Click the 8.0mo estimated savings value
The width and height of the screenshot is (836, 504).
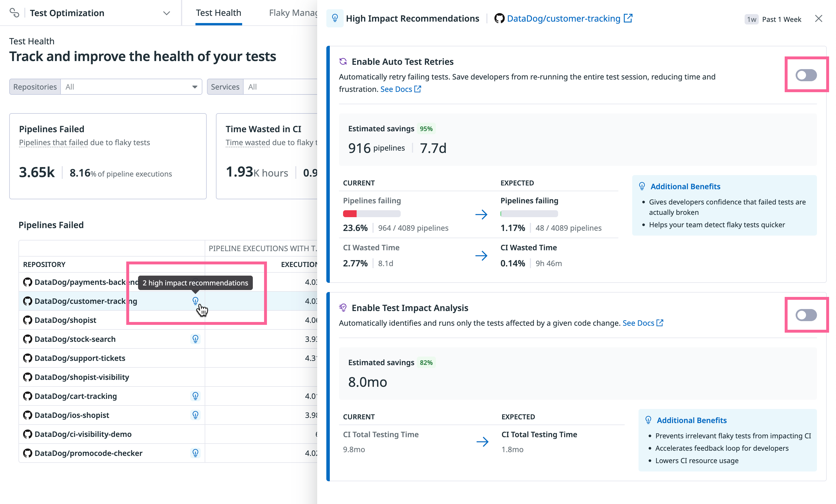coord(368,382)
